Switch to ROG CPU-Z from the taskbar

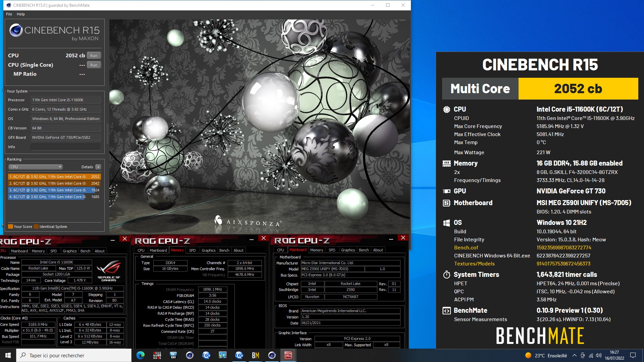[288, 355]
